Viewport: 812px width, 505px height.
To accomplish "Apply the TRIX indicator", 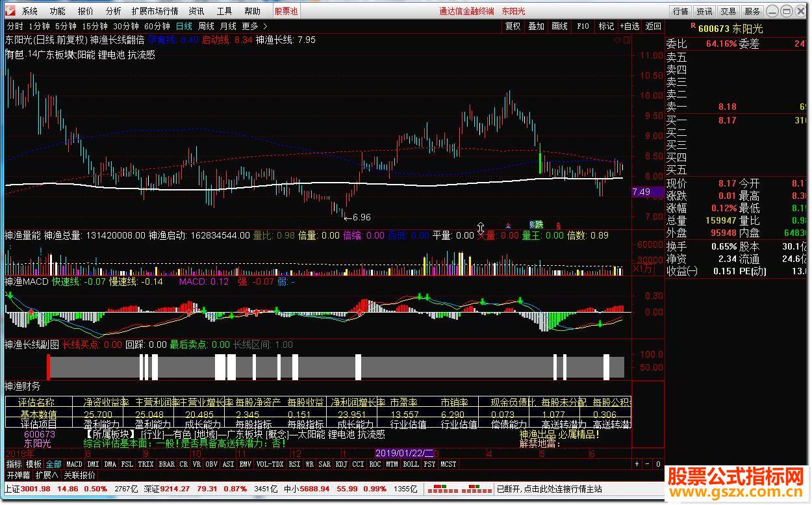I will 146,464.
